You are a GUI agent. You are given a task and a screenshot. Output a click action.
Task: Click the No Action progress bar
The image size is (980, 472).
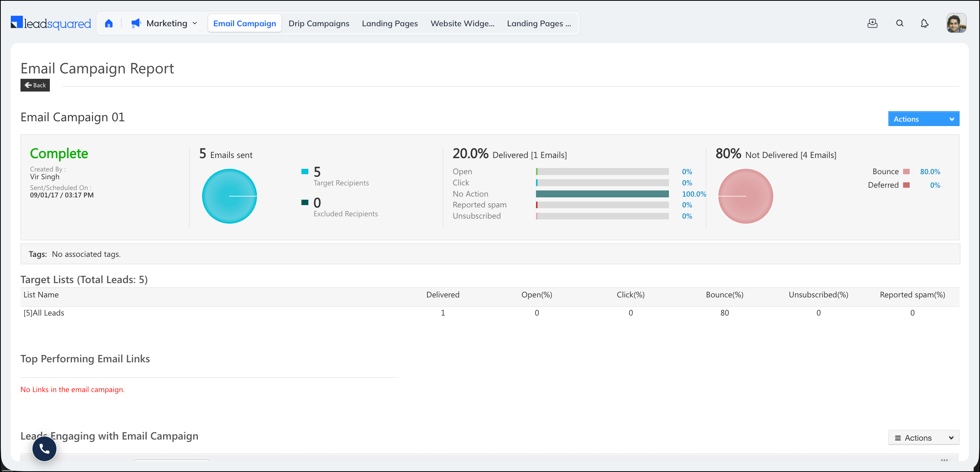[x=602, y=194]
